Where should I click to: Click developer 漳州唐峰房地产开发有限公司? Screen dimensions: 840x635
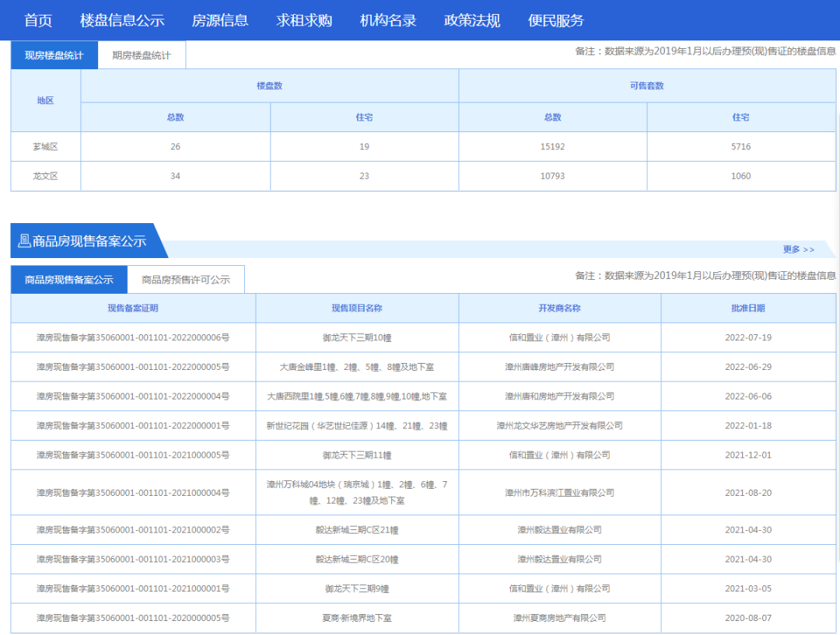(559, 368)
